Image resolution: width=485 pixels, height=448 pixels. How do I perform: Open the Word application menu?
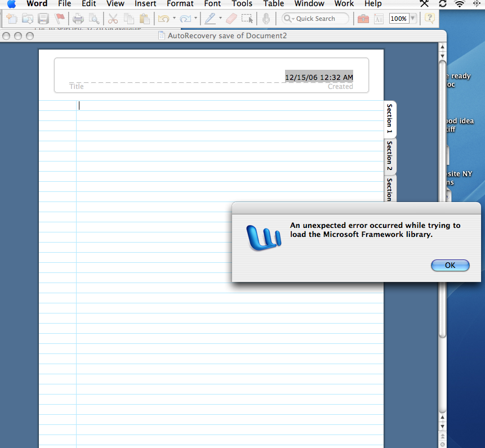pos(37,4)
